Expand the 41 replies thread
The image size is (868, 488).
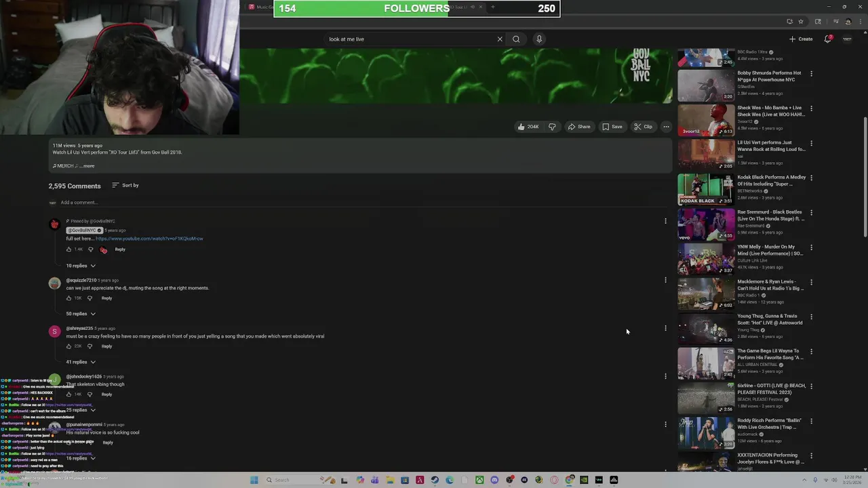click(x=81, y=362)
